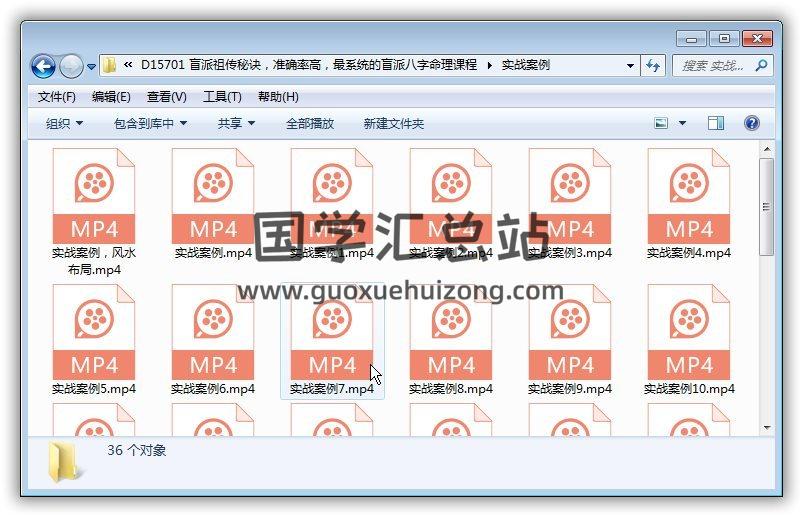Select the file 实战案例9.mp4
The image size is (803, 517).
tap(569, 340)
